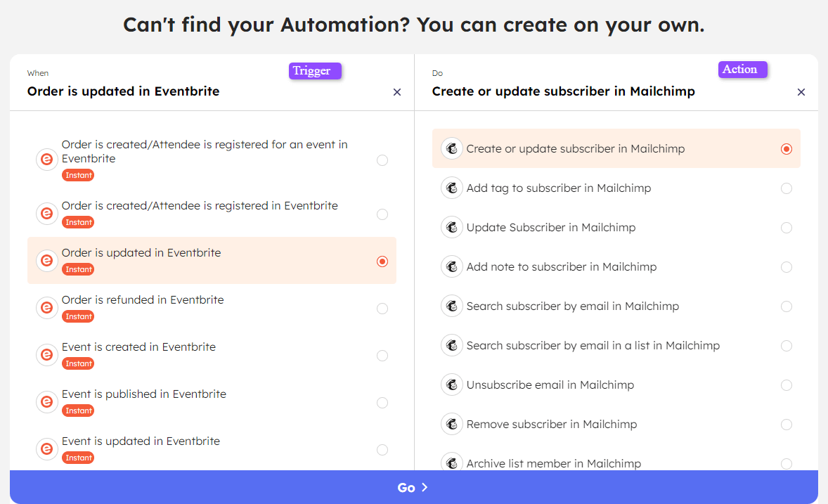
Task: Click the Mailchimp icon beside "Create or update subscriber"
Action: tap(452, 148)
